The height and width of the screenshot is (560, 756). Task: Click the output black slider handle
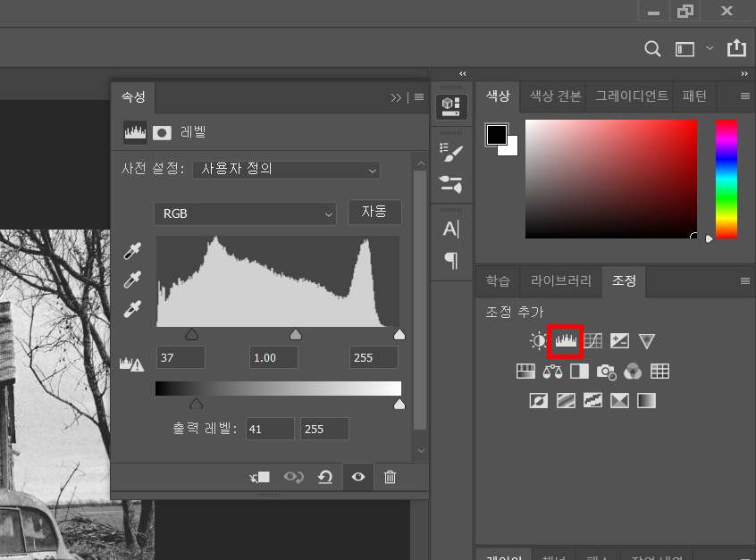pos(196,404)
